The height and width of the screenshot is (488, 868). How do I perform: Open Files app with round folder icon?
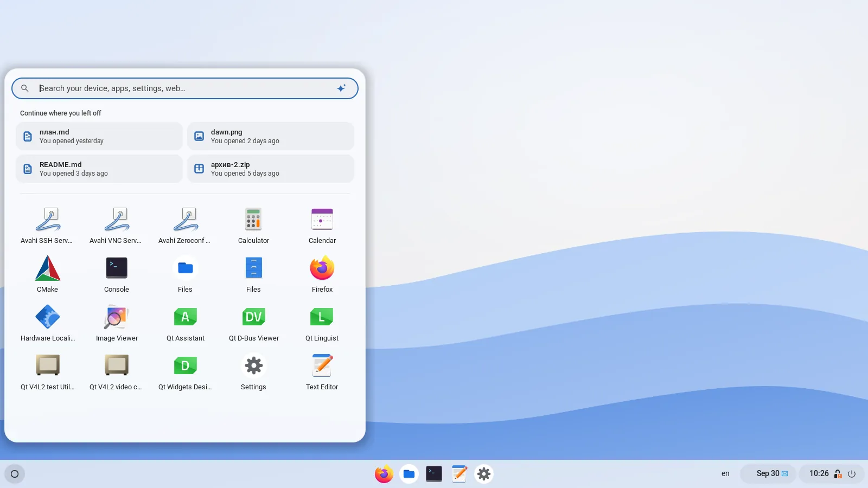pyautogui.click(x=185, y=274)
